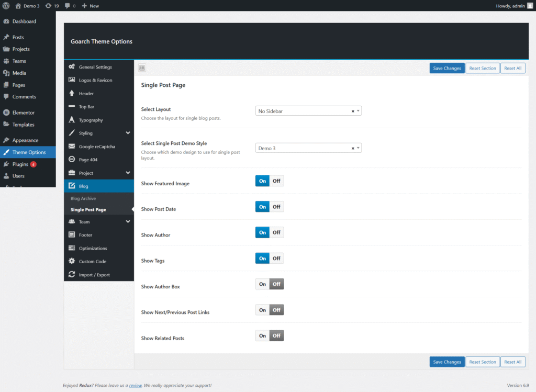Open the Single Post Demo Style dropdown
The image size is (536, 392).
tap(308, 148)
